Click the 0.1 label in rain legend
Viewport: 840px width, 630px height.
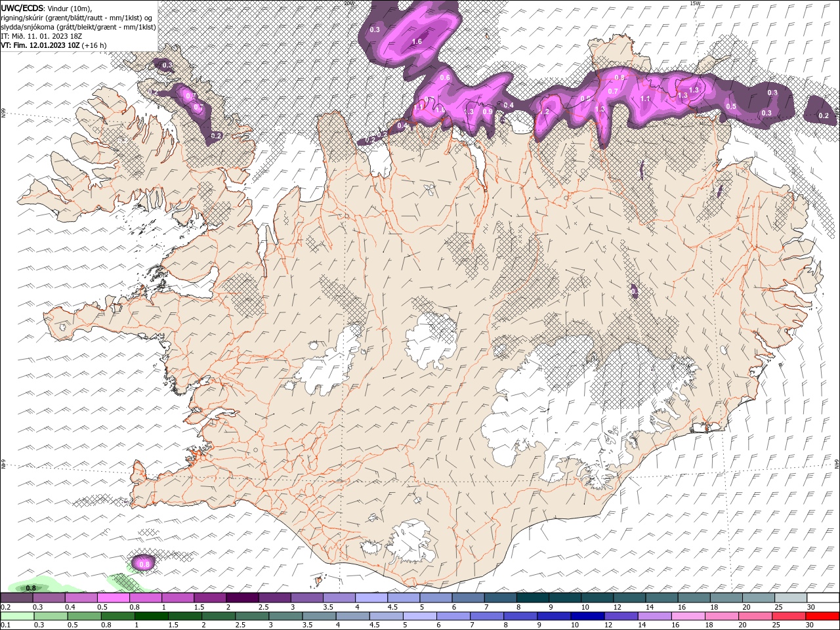click(5, 625)
